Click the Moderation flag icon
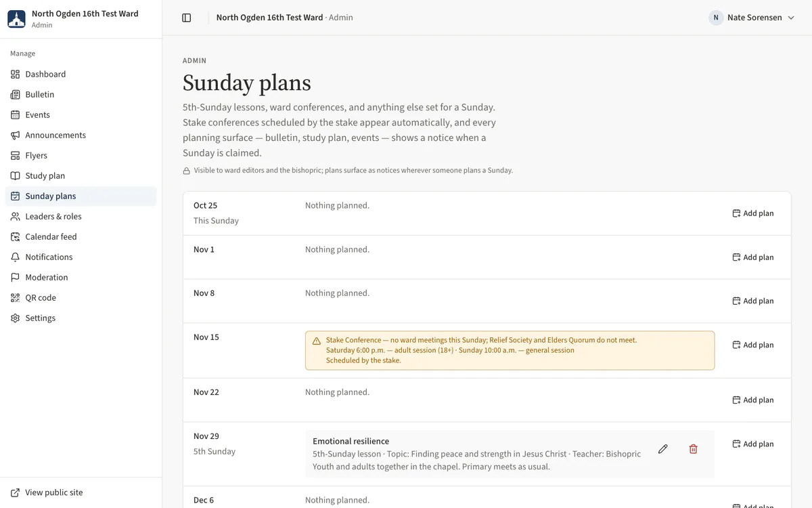Viewport: 812px width, 508px height. tap(16, 278)
